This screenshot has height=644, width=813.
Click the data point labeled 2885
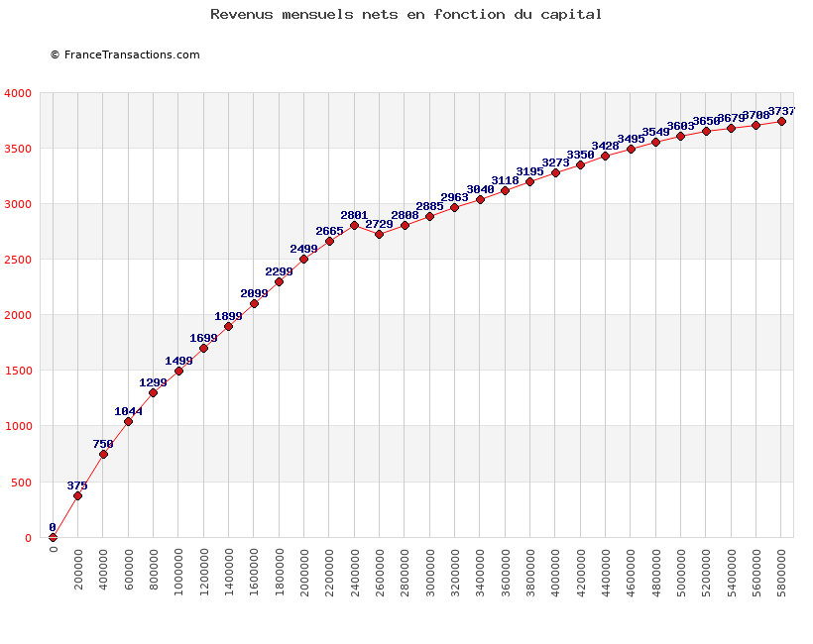point(430,217)
